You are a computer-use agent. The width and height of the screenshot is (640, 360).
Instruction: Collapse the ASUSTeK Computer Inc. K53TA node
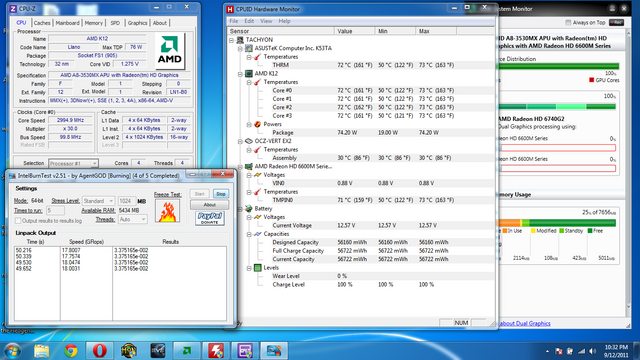(240, 49)
